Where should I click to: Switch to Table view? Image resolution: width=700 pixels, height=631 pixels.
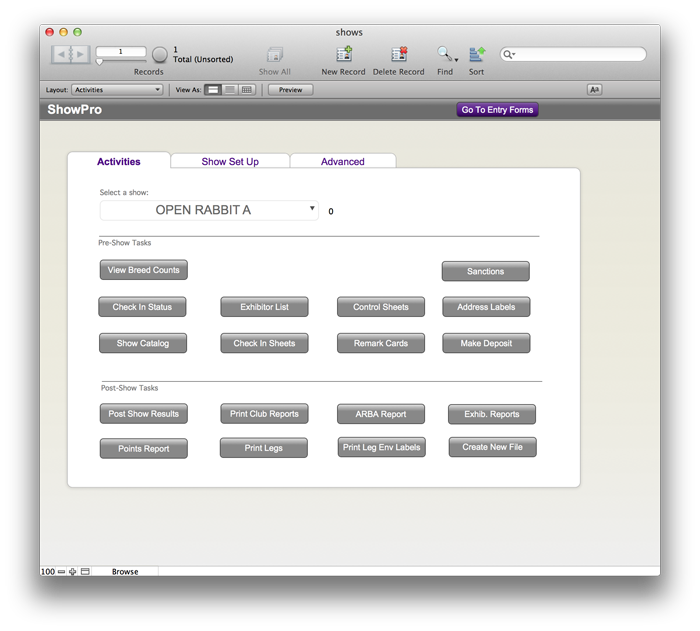pos(246,90)
